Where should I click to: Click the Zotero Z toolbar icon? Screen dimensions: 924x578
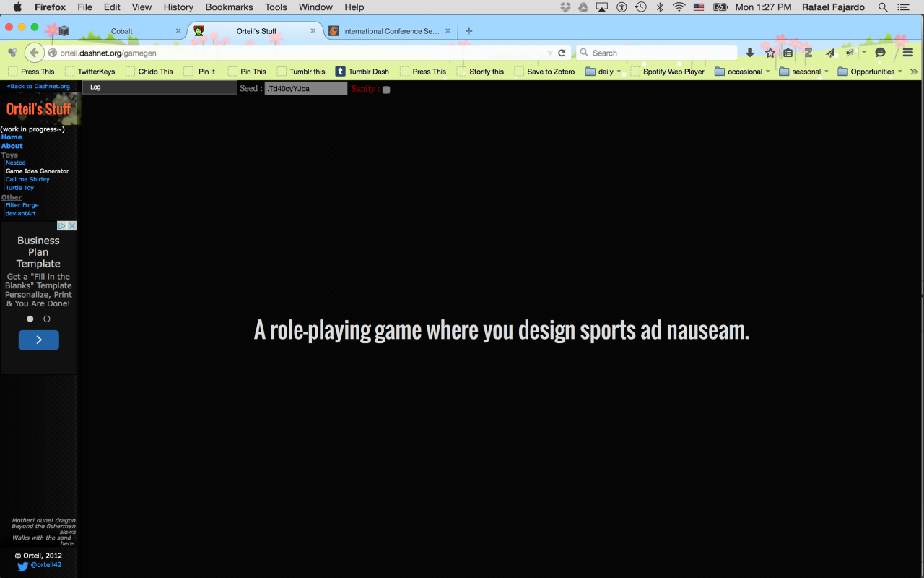[808, 53]
